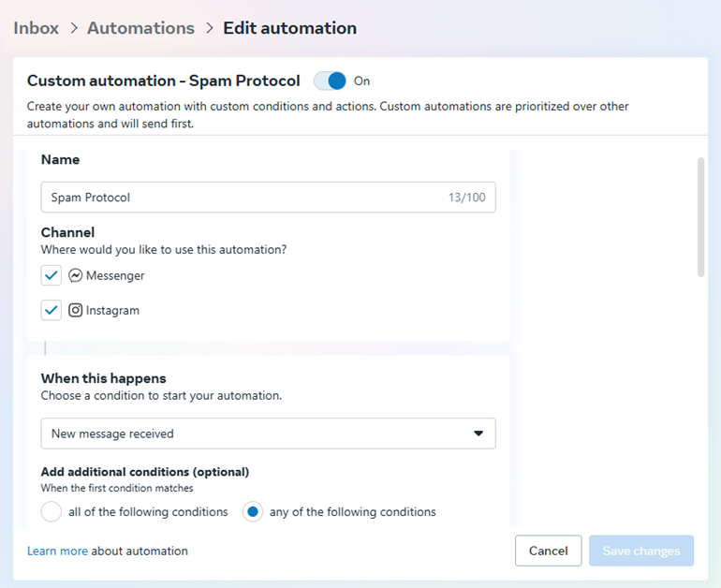
Task: Go to Inbox in breadcrumb
Action: pos(36,28)
